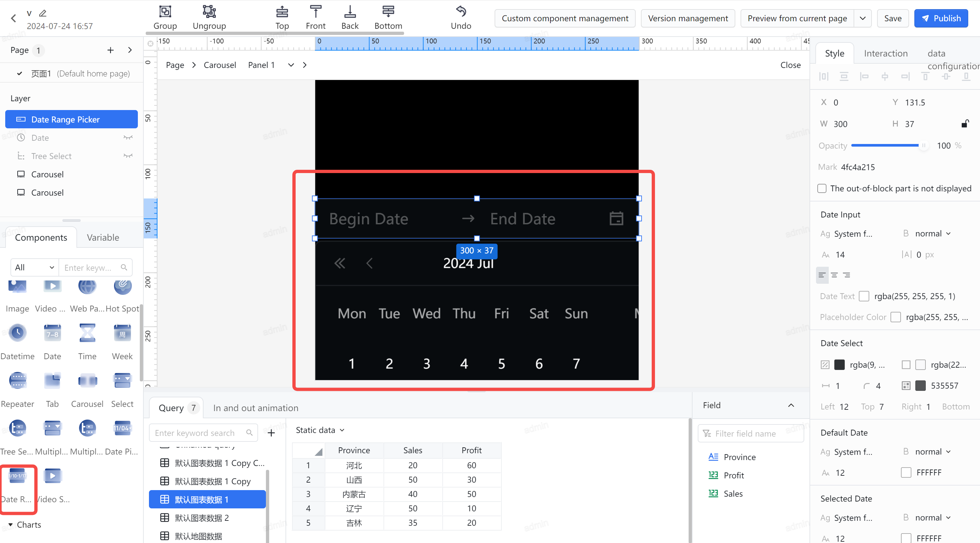The height and width of the screenshot is (543, 980).
Task: Open Date Input font weight normal dropdown
Action: 932,233
